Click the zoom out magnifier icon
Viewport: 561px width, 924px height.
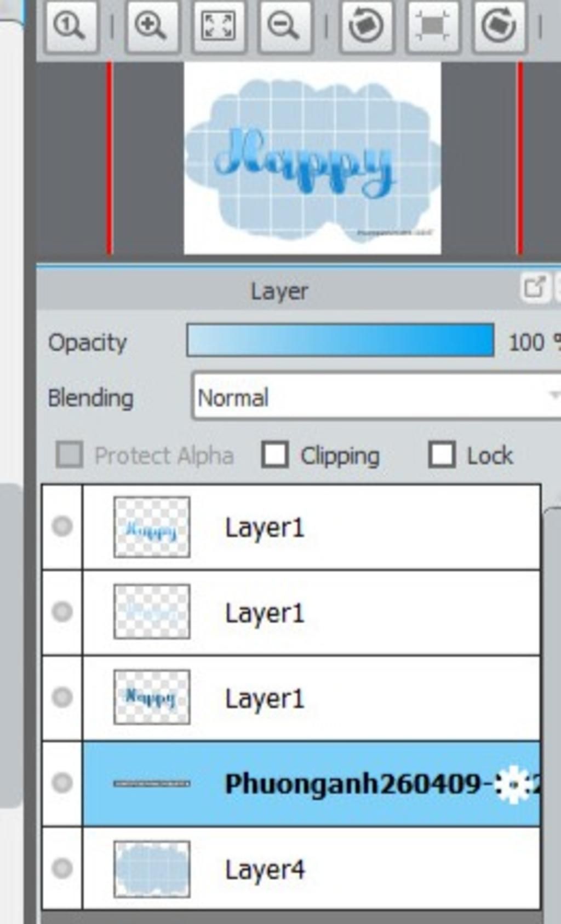[284, 26]
